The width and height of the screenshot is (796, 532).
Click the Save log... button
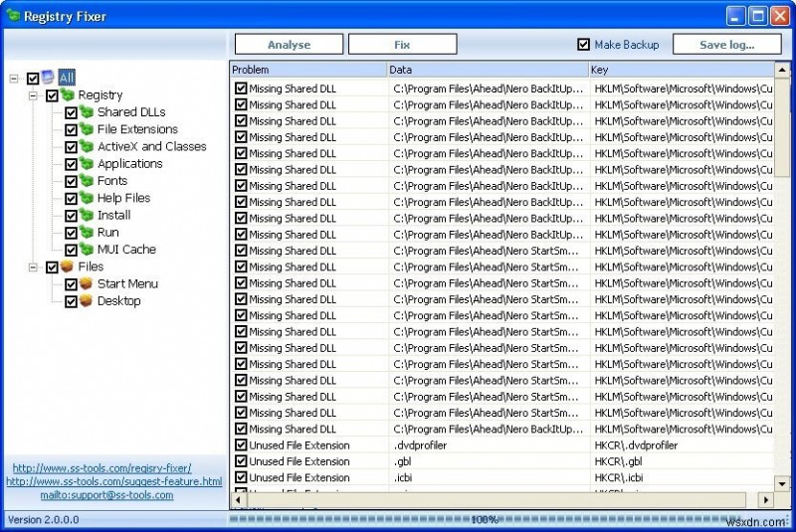tap(726, 44)
